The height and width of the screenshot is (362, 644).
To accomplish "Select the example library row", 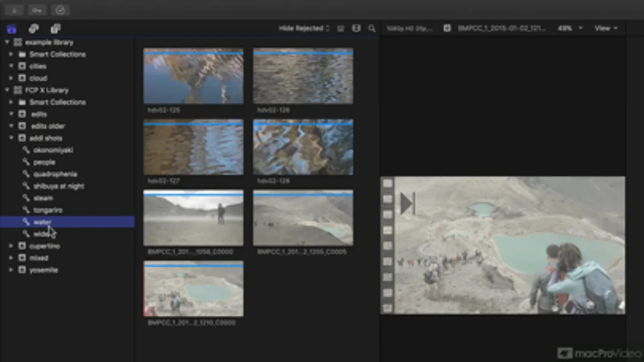I will coord(67,42).
